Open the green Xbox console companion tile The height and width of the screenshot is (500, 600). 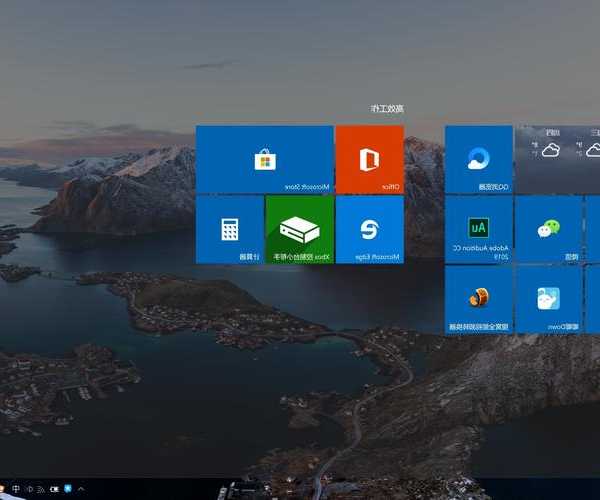pos(299,229)
